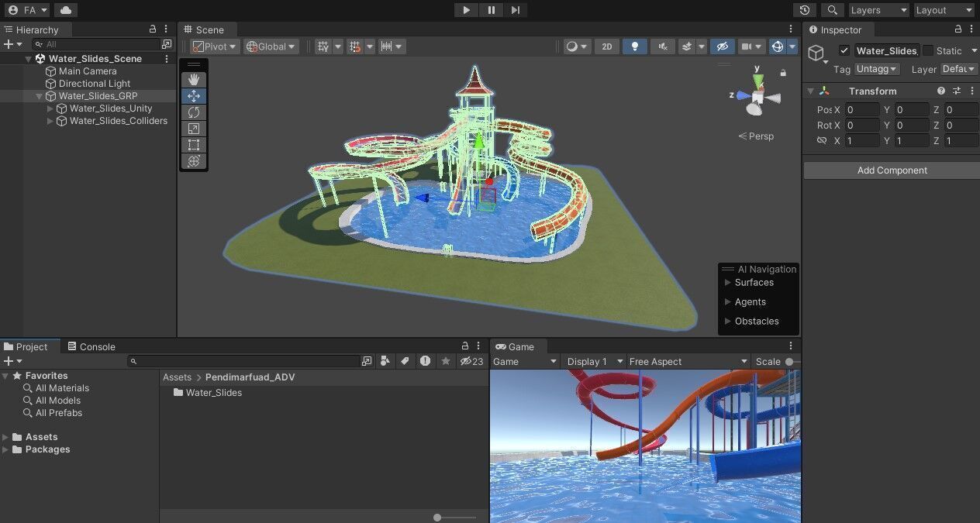Toggle Gizmos in Scene view

pyautogui.click(x=778, y=46)
